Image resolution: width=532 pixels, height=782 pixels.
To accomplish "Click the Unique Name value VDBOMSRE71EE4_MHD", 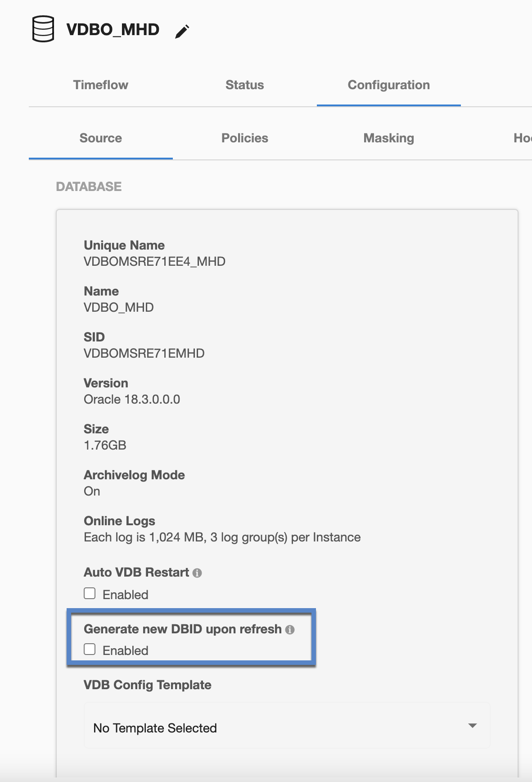I will click(x=154, y=262).
